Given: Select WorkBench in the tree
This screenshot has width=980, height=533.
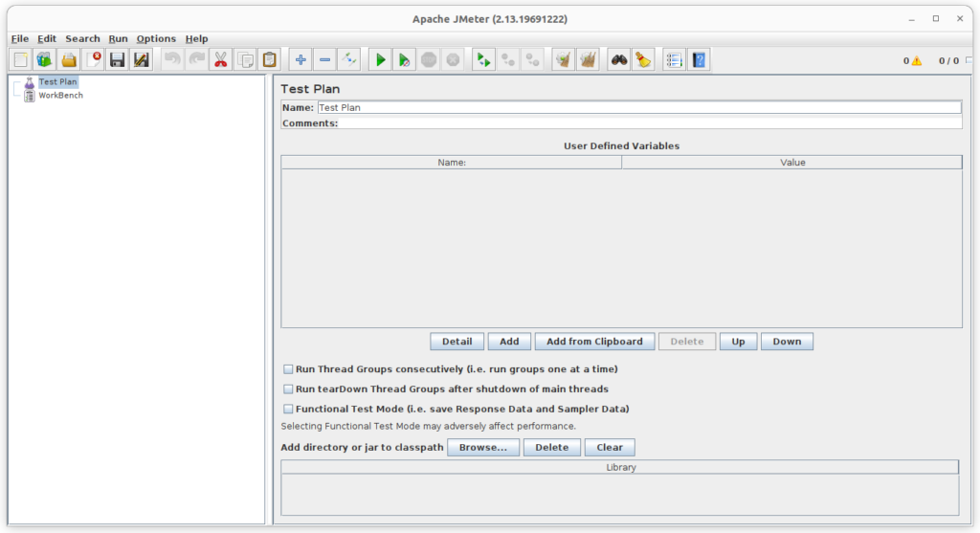Looking at the screenshot, I should [x=60, y=96].
